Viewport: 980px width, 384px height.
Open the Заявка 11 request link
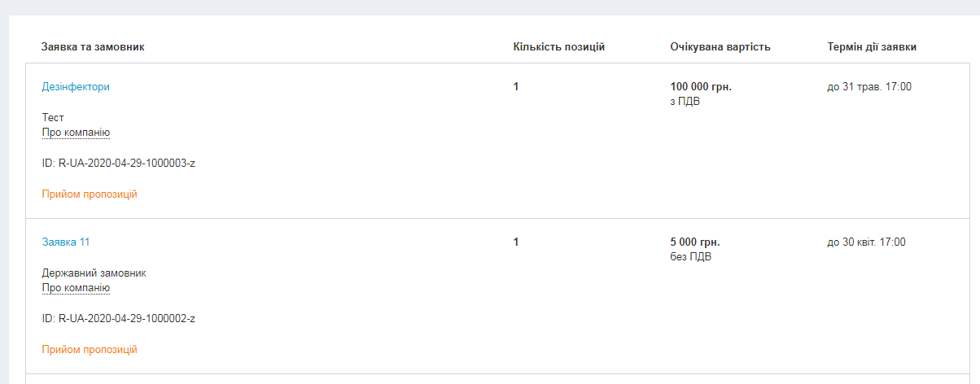(x=66, y=242)
